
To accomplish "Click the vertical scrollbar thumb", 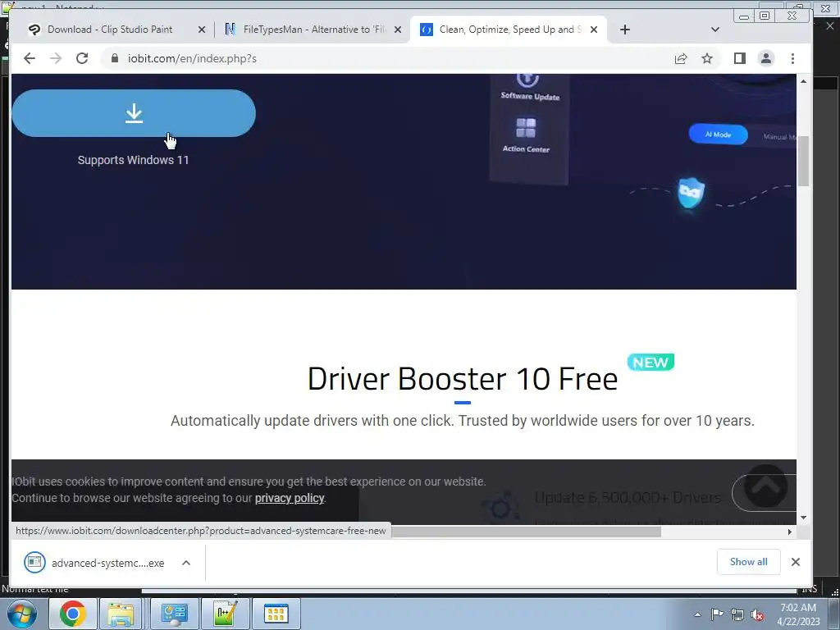I will coord(803,162).
